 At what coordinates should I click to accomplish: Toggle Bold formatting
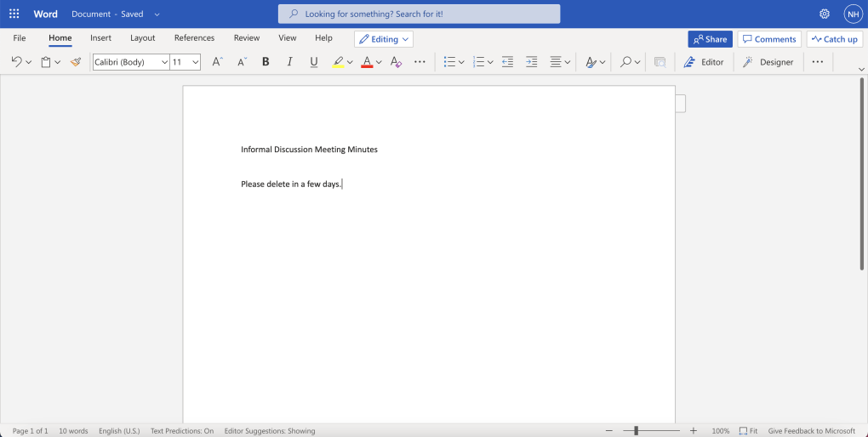[266, 62]
